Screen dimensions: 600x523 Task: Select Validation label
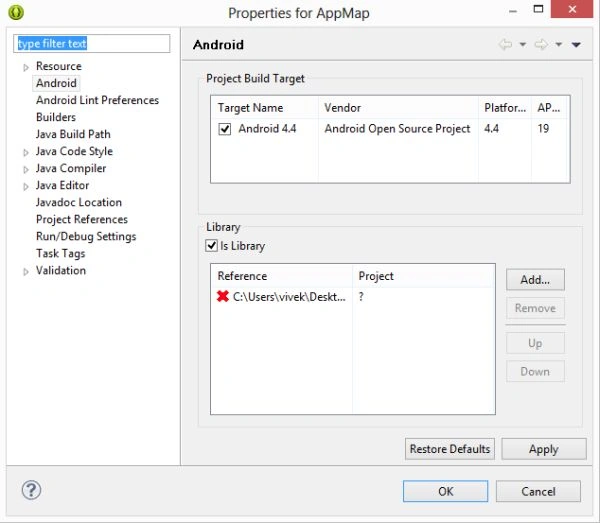pos(61,270)
